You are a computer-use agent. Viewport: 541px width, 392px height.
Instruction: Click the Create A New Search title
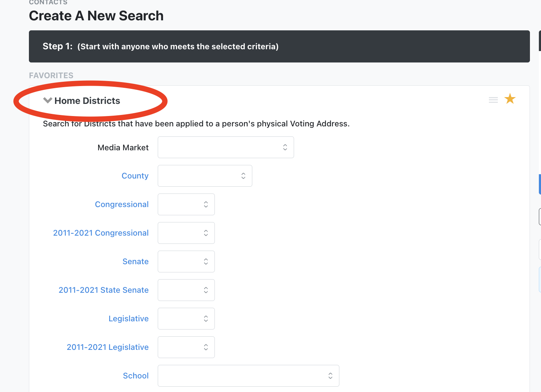click(96, 16)
